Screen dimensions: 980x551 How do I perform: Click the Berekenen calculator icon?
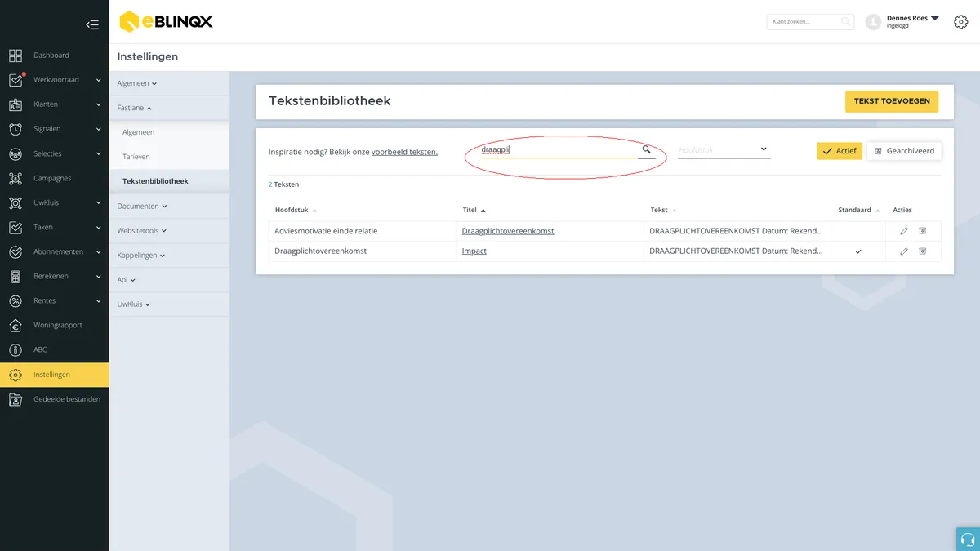pos(16,276)
